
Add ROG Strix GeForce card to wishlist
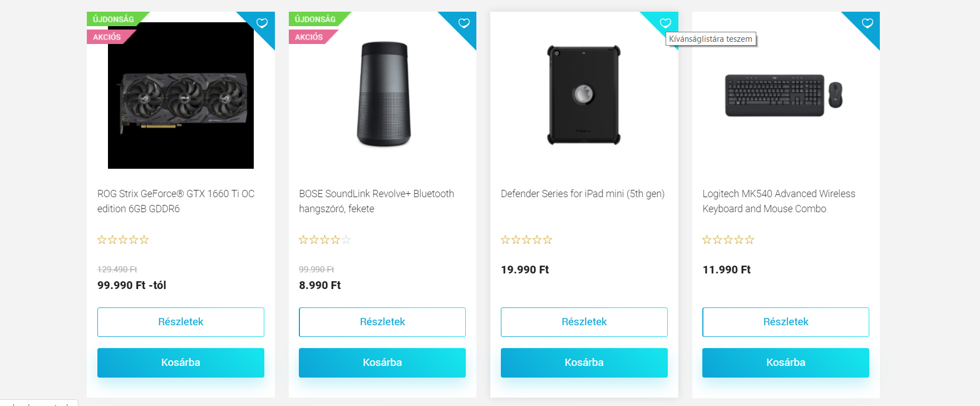pos(262,23)
